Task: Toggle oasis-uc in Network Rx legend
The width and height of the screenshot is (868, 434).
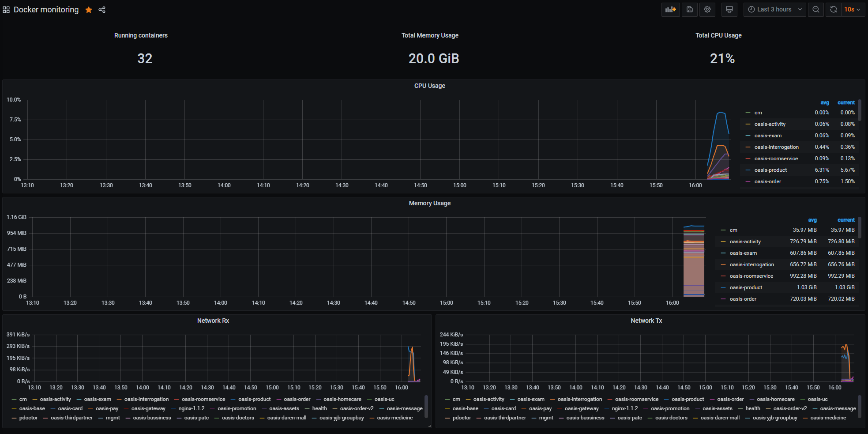Action: tap(384, 399)
